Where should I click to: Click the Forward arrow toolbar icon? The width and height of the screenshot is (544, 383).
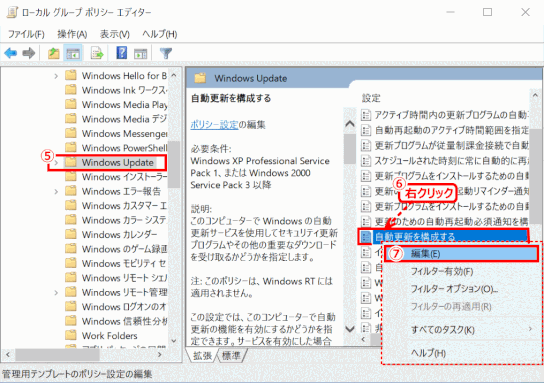[29, 53]
